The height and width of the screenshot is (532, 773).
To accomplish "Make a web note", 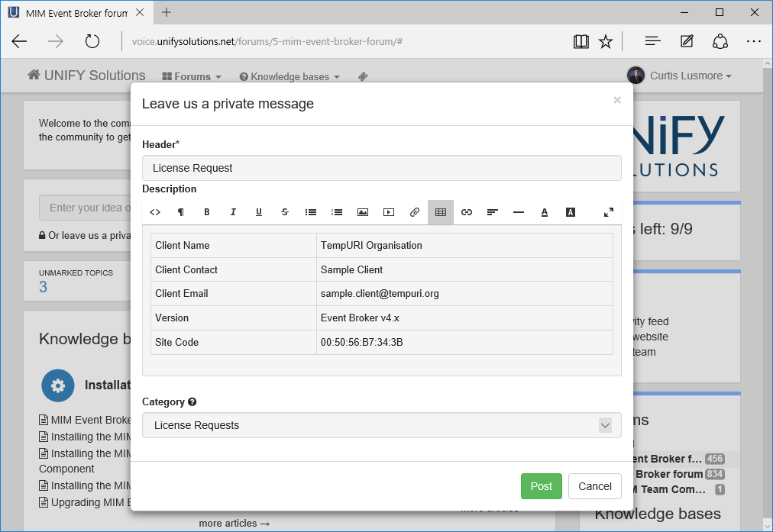I will point(687,41).
